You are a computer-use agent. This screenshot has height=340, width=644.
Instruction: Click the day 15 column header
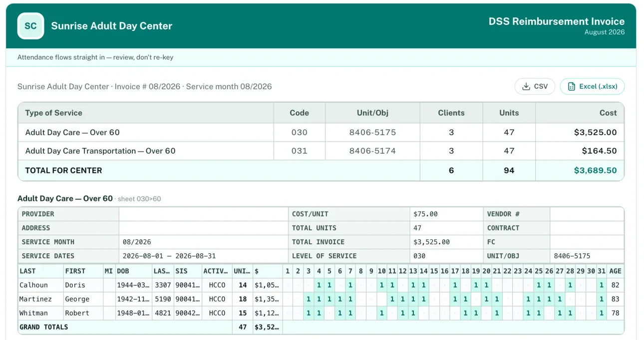coord(434,271)
